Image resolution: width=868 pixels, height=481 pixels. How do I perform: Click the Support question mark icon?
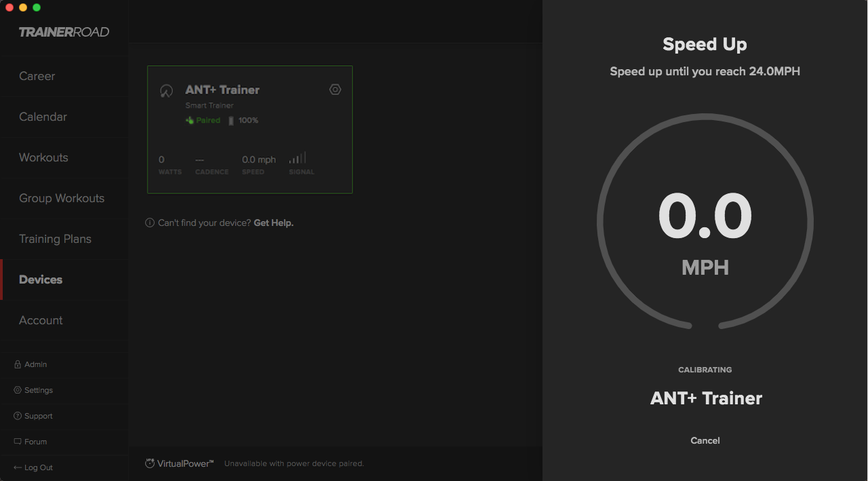[x=18, y=416]
